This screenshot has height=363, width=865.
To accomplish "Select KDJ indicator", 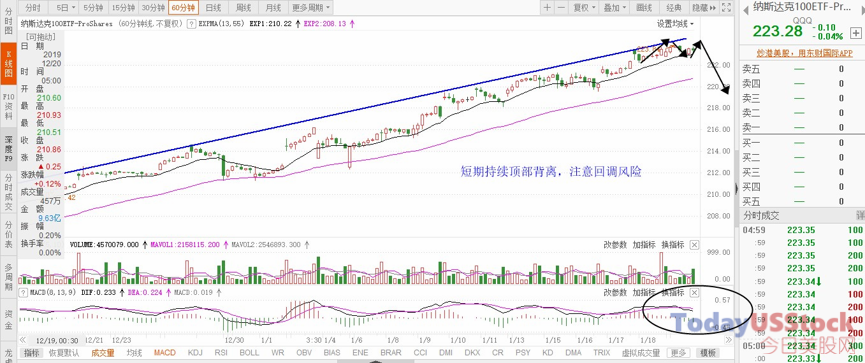I will pos(195,353).
